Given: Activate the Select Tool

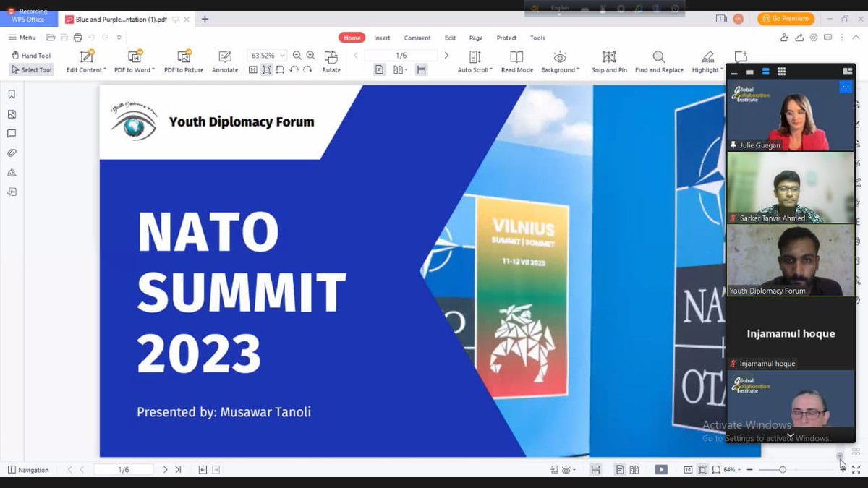Looking at the screenshot, I should point(31,70).
